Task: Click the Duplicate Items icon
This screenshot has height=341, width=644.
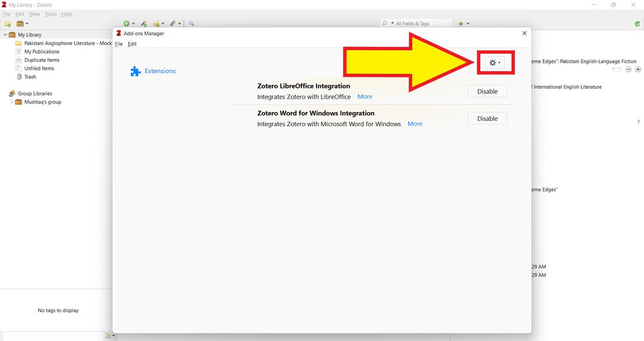Action: [x=19, y=60]
